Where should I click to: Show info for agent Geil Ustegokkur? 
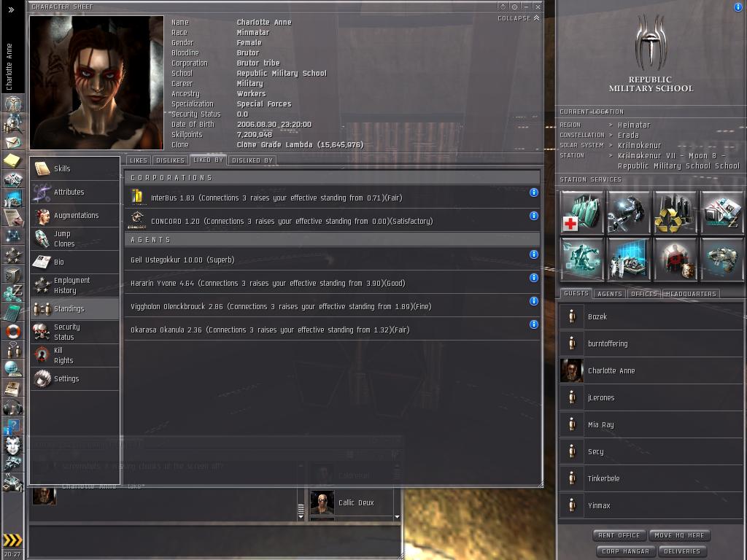[533, 254]
